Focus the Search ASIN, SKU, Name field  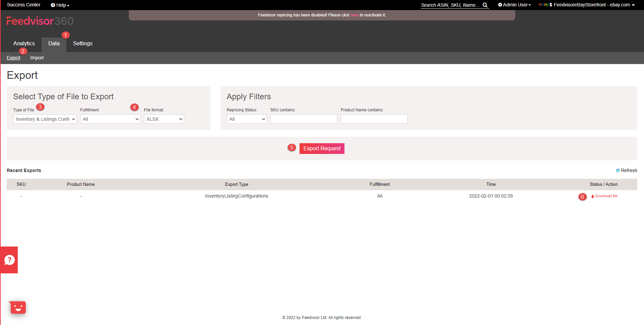[450, 5]
